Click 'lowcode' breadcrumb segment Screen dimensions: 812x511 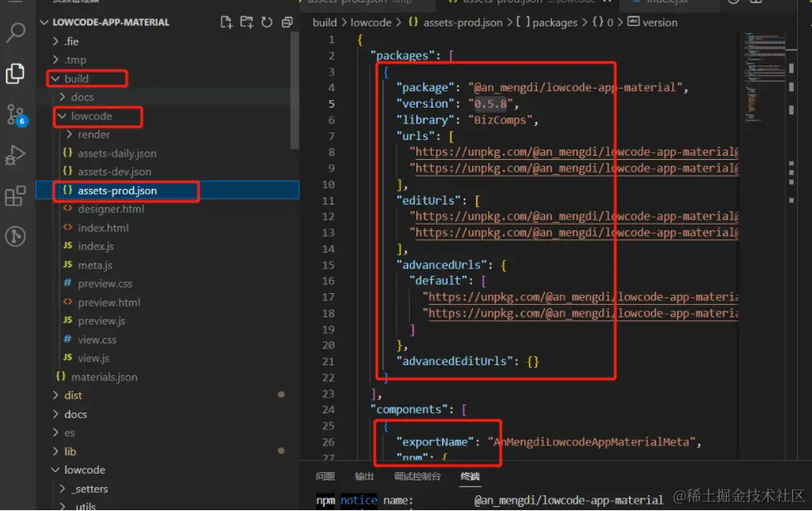(x=371, y=23)
